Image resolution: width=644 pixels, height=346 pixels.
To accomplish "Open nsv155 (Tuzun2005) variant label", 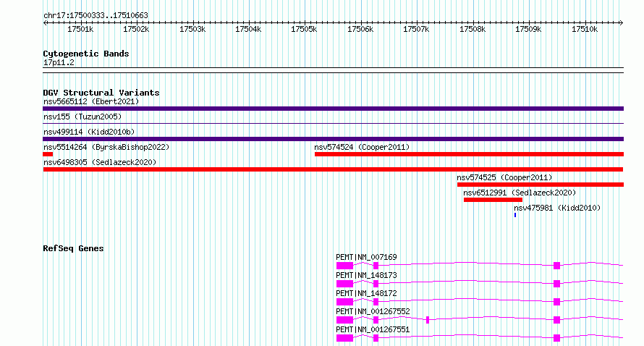I will coord(82,117).
